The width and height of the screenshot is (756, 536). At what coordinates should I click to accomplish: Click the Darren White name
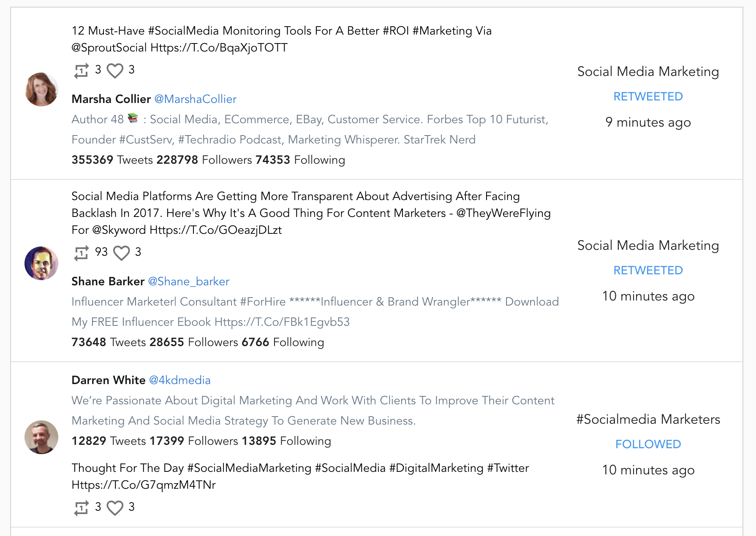(x=109, y=380)
